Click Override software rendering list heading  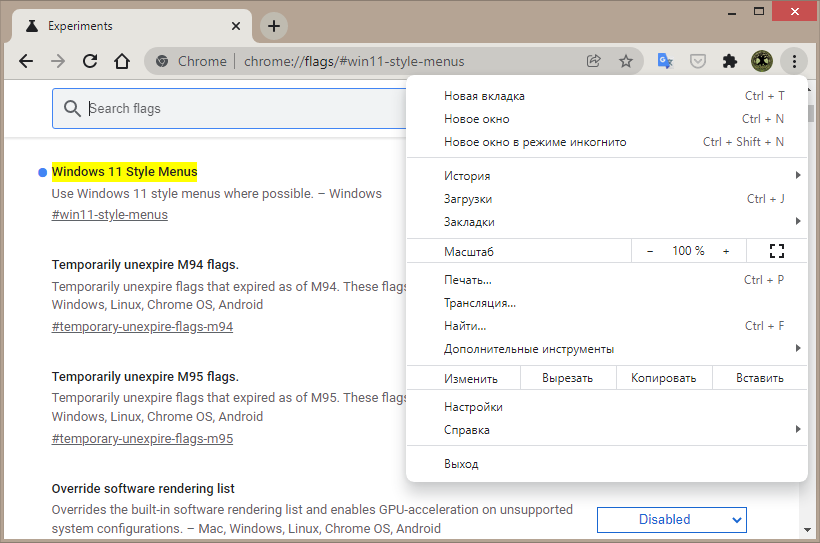click(143, 489)
